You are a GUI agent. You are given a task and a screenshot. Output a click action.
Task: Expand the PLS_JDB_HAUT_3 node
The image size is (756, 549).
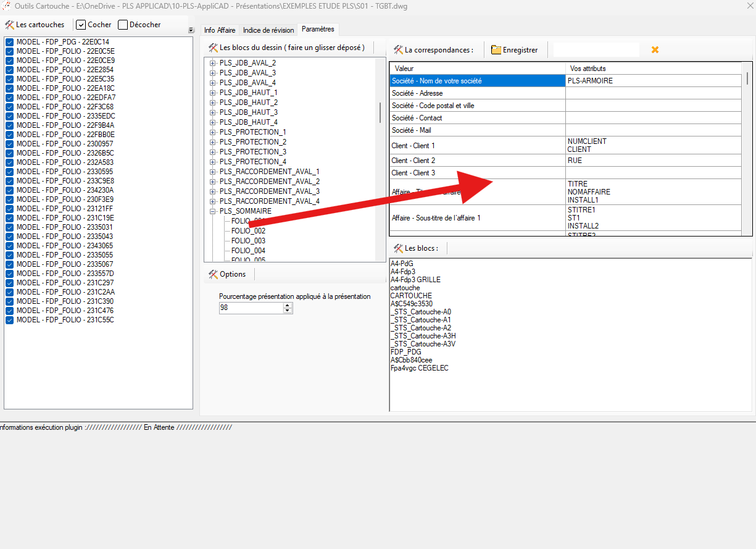click(213, 112)
